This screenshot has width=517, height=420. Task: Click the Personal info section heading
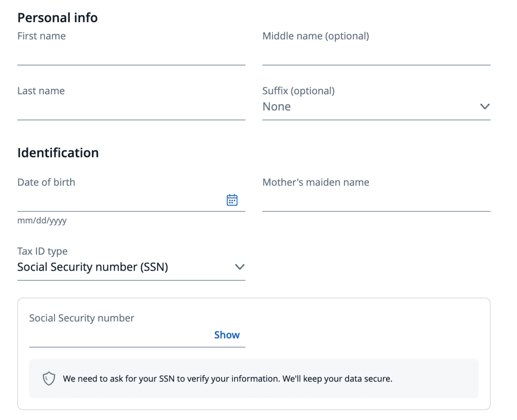click(x=57, y=18)
